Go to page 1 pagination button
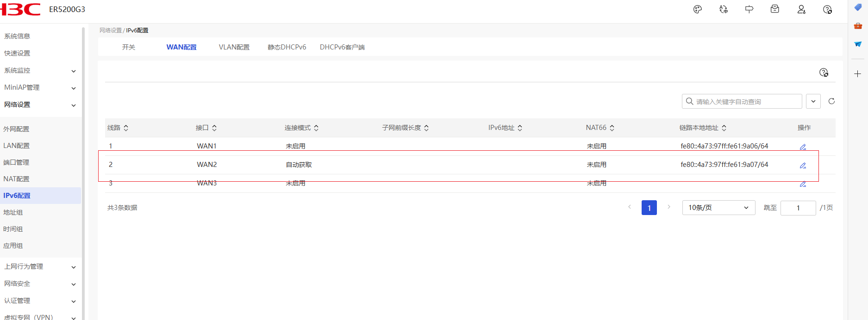This screenshot has width=868, height=320. point(649,208)
